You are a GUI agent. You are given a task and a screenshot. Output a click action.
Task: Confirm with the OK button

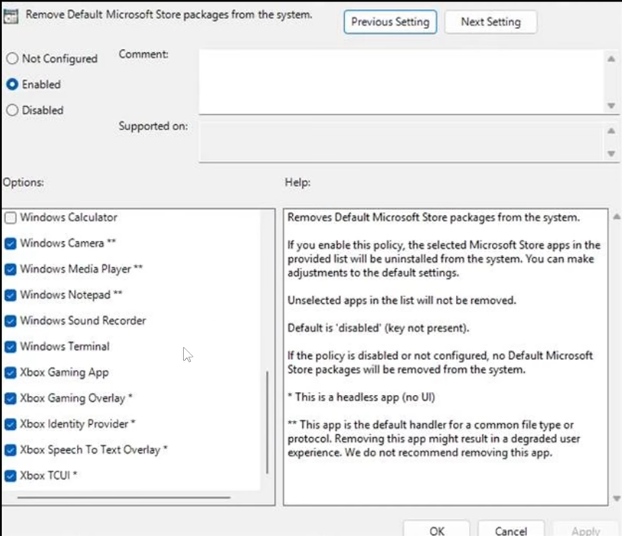point(437,529)
